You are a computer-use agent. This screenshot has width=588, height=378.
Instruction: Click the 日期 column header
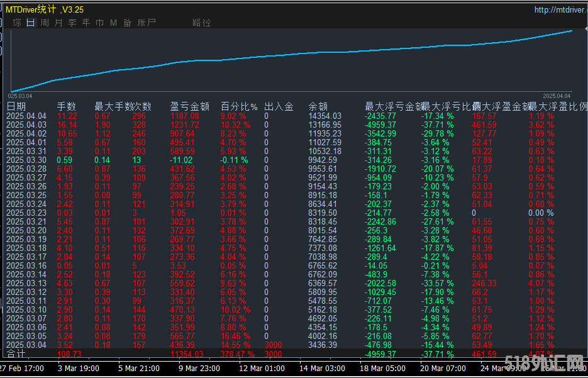click(x=16, y=107)
